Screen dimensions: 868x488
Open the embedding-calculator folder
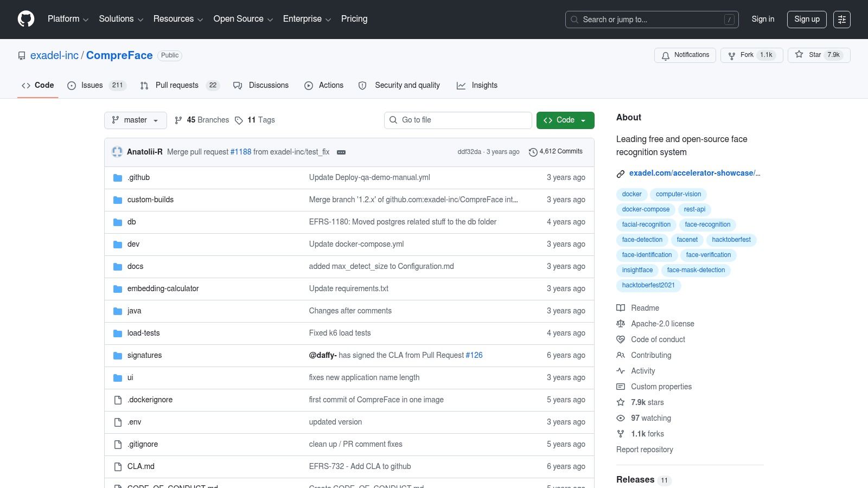(x=163, y=288)
